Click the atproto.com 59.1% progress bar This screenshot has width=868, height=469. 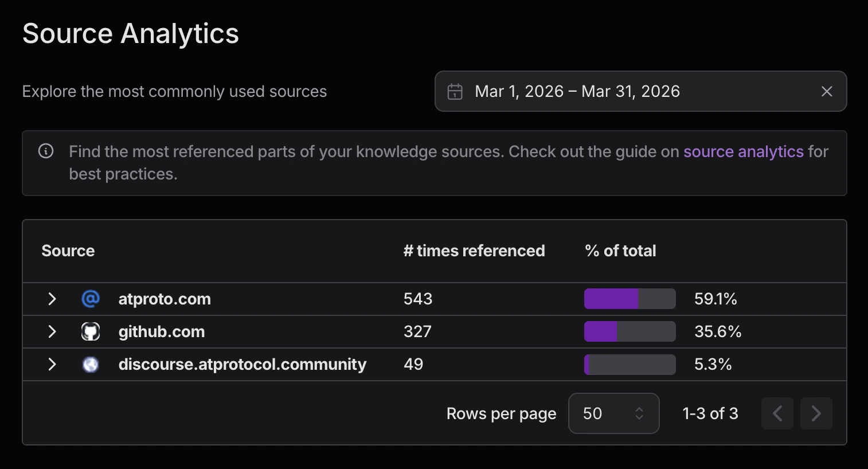(630, 299)
